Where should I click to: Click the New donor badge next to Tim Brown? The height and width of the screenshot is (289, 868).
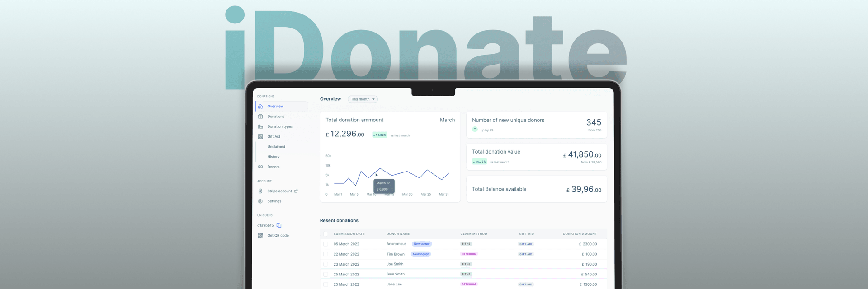click(421, 254)
